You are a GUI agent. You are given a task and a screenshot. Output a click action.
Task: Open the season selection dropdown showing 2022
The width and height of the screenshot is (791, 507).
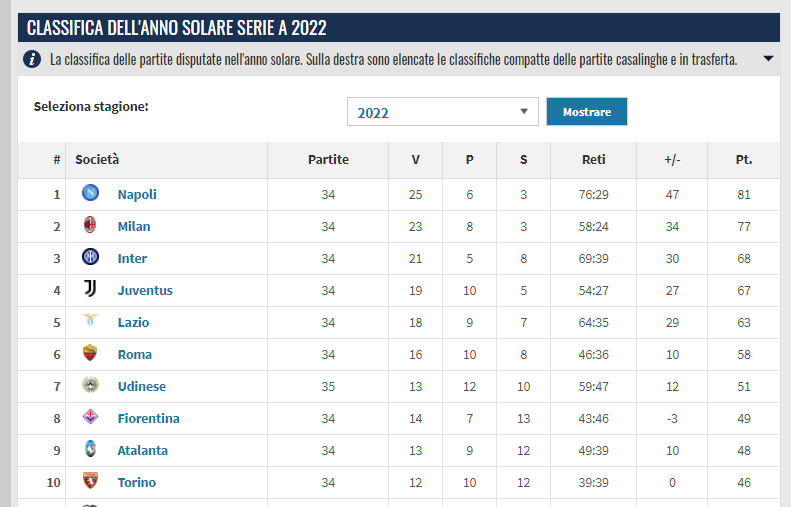(x=442, y=112)
